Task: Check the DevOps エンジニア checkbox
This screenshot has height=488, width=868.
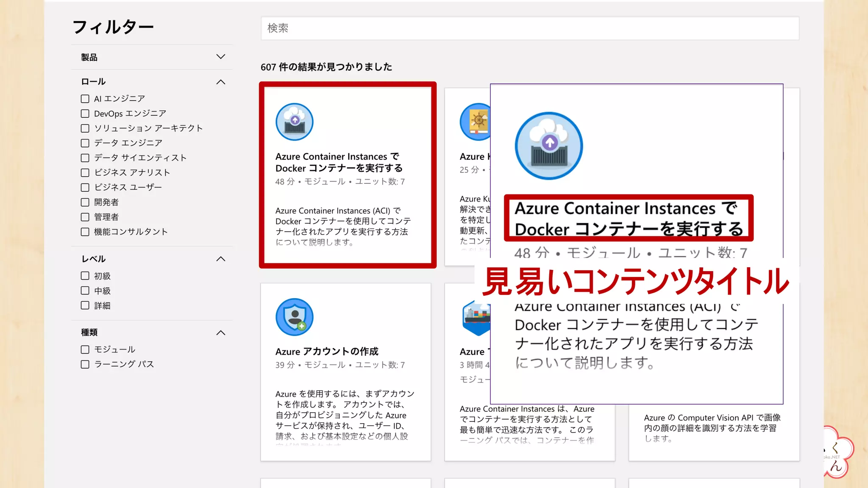Action: point(85,114)
